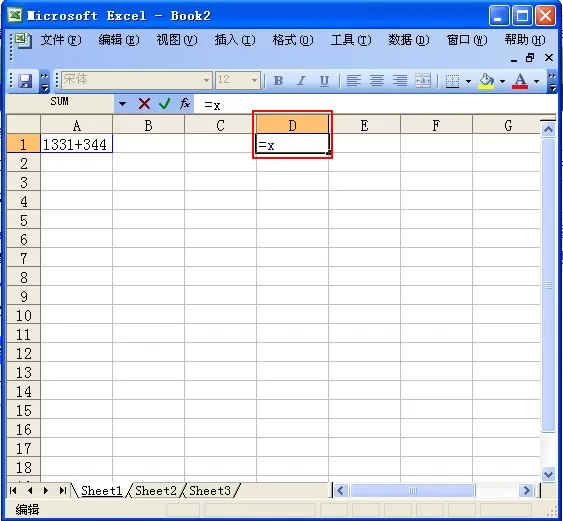Switch to Sheet3 tab
The height and width of the screenshot is (521, 563).
[x=210, y=490]
